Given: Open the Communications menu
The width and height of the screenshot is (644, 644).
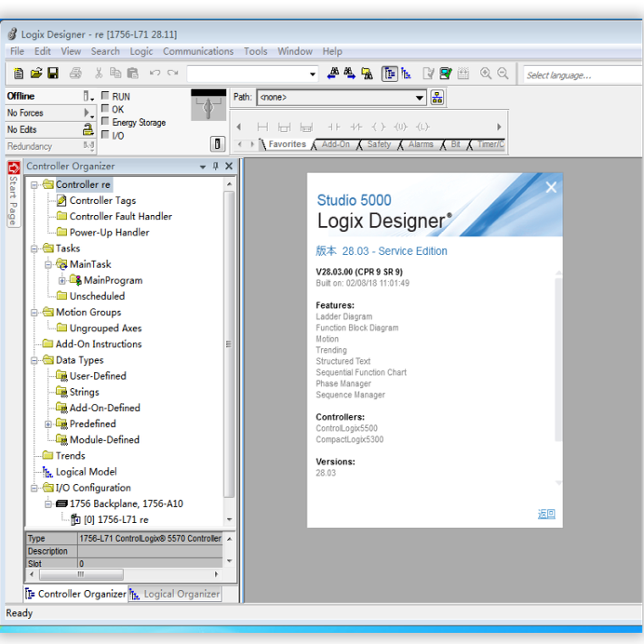Looking at the screenshot, I should tap(198, 51).
